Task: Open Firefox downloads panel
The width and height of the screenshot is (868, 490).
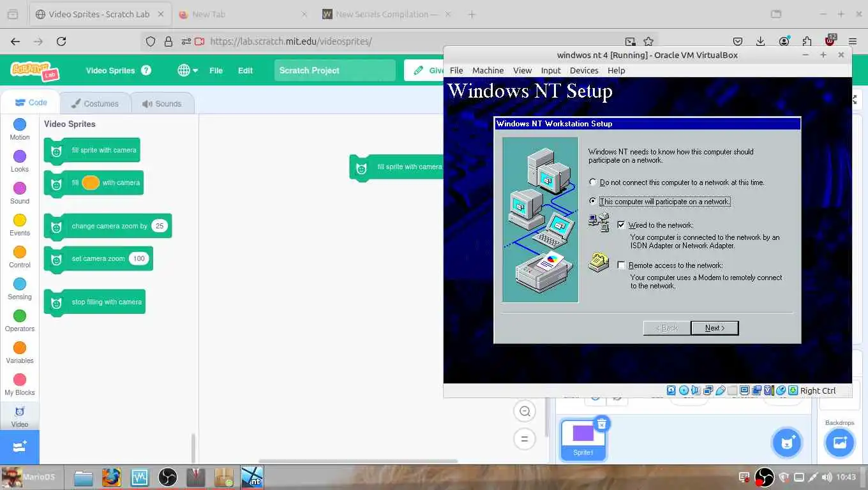Action: coord(761,41)
